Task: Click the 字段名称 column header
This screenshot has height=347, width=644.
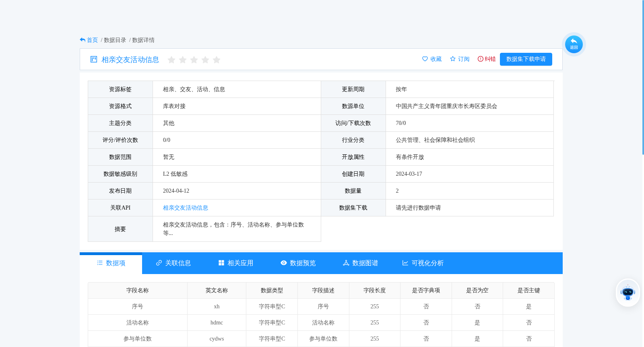Action: pyautogui.click(x=138, y=290)
